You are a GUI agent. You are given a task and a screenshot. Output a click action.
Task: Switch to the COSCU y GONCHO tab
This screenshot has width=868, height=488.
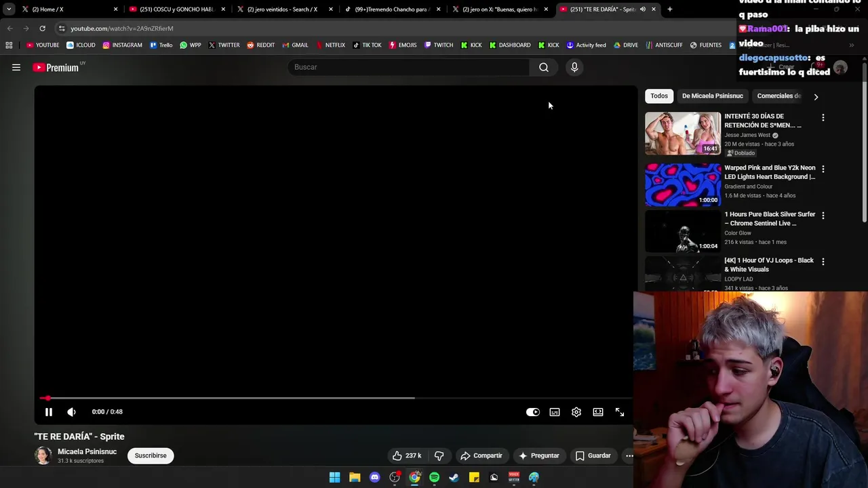pyautogui.click(x=176, y=9)
